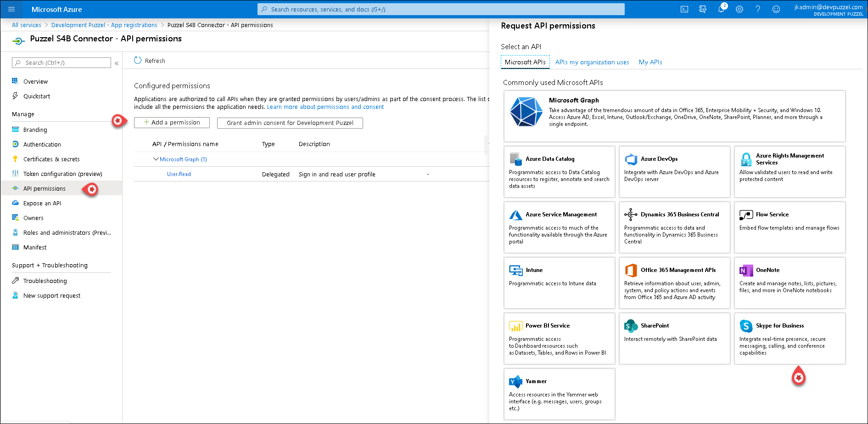Viewport: 868px width, 424px height.
Task: Open the Azure portal hamburger menu
Action: pos(11,9)
